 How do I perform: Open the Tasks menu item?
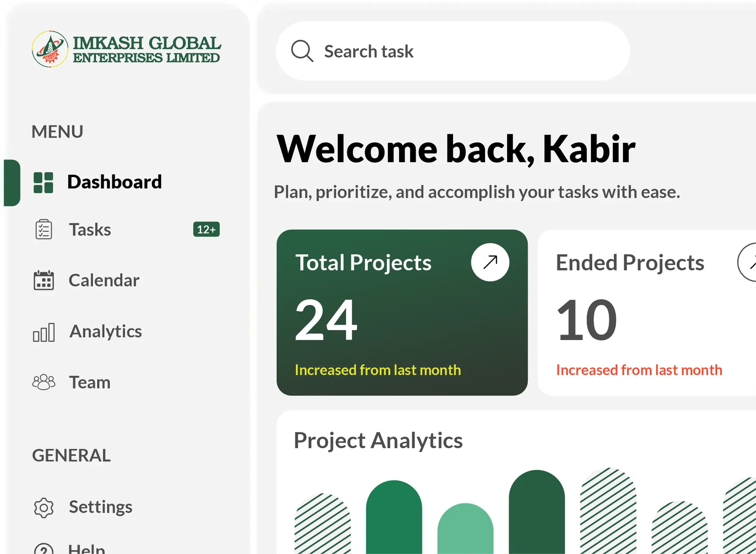coord(90,230)
